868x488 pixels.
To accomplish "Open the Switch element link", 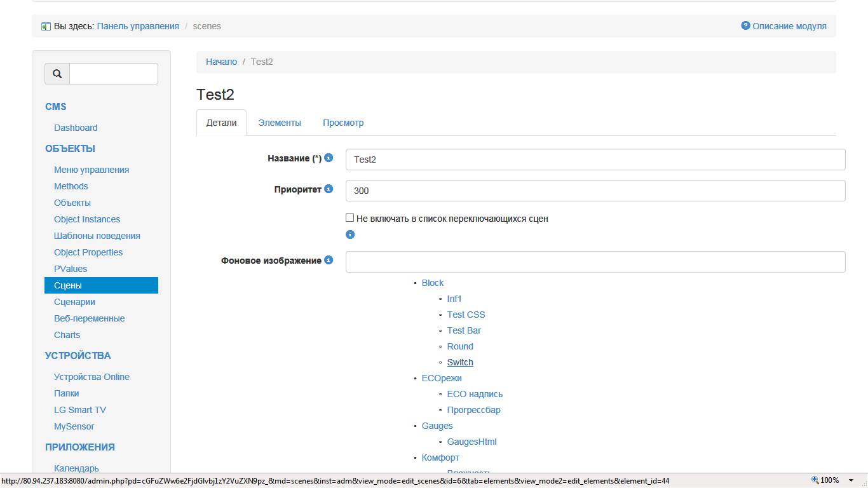I will coord(460,362).
